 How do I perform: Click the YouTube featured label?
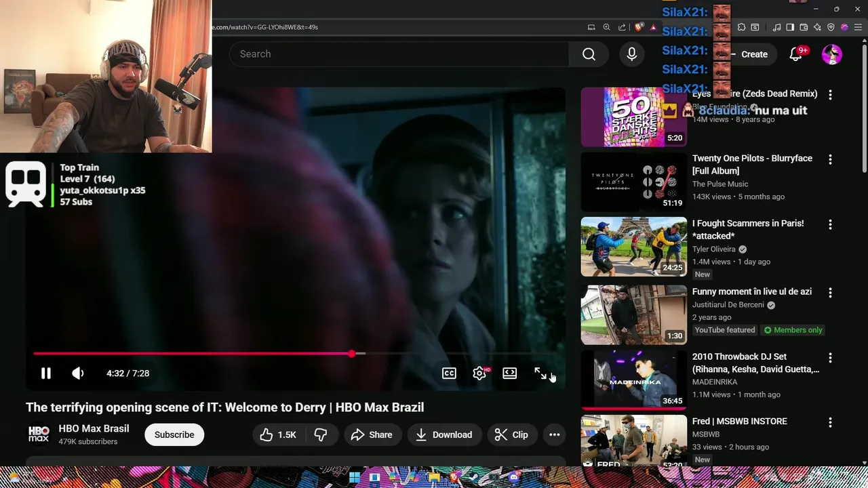point(725,330)
